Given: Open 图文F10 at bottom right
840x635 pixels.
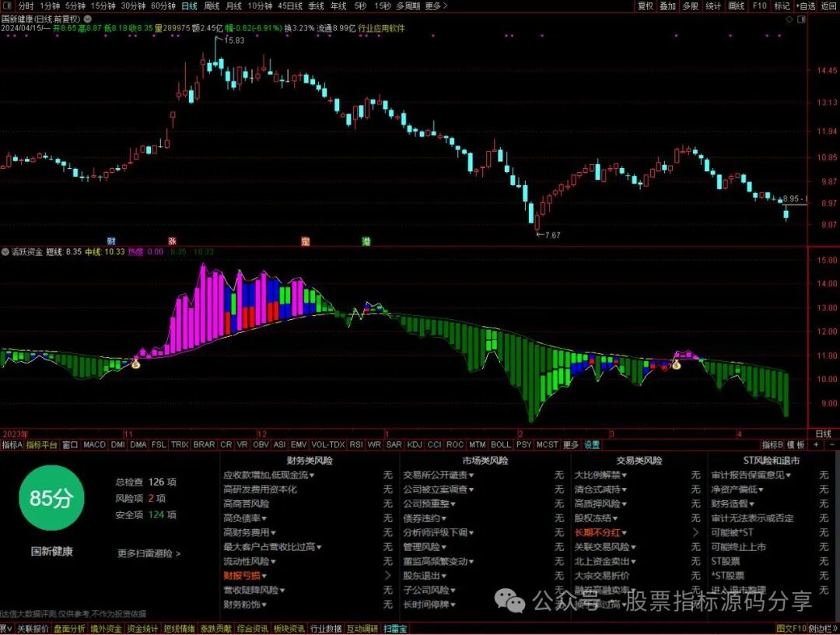Looking at the screenshot, I should tap(791, 629).
